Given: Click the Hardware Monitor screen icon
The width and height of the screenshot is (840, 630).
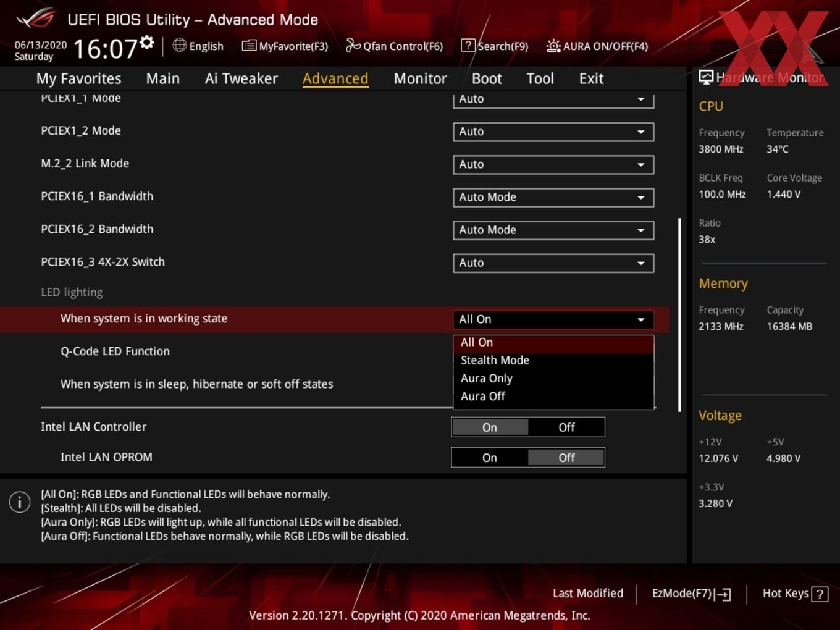Looking at the screenshot, I should [x=706, y=77].
